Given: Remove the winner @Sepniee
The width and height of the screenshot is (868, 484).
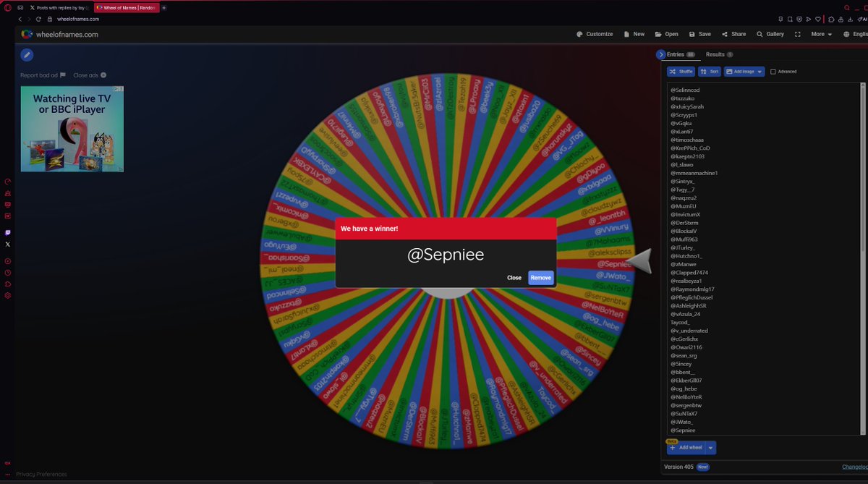Looking at the screenshot, I should click(x=540, y=278).
